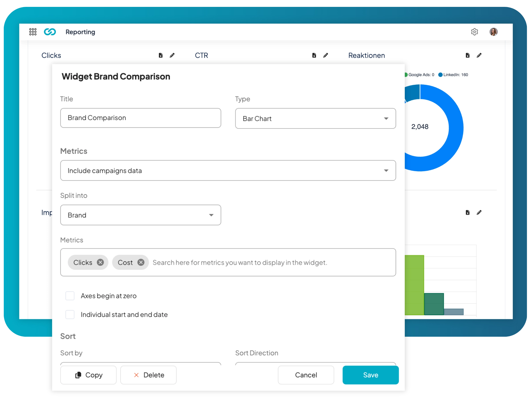
Task: Enable Axes begin at zero checkbox
Action: pos(70,296)
